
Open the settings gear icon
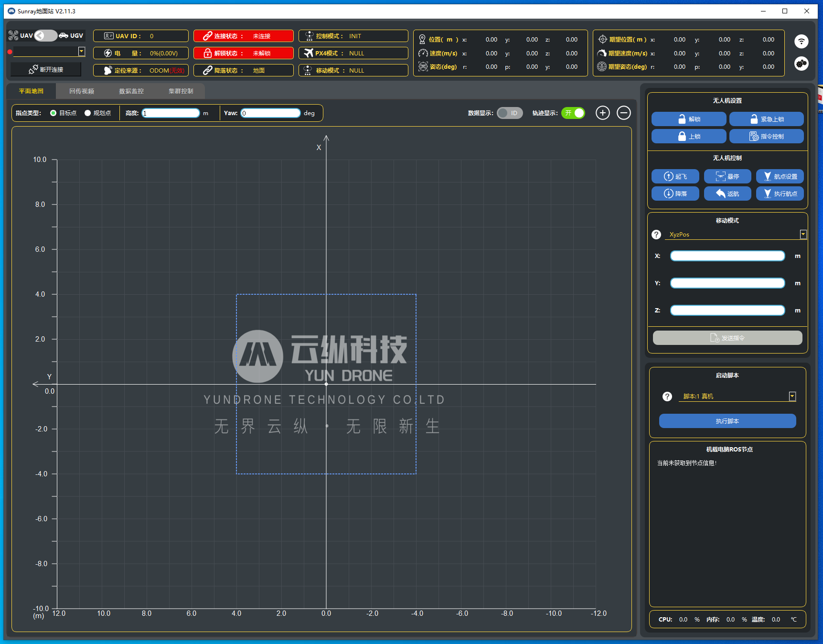(x=801, y=63)
